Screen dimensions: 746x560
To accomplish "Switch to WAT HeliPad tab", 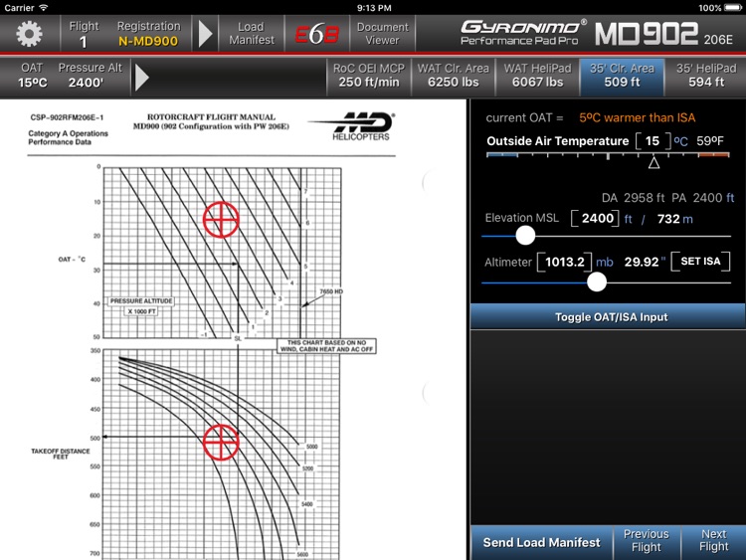I will point(537,76).
